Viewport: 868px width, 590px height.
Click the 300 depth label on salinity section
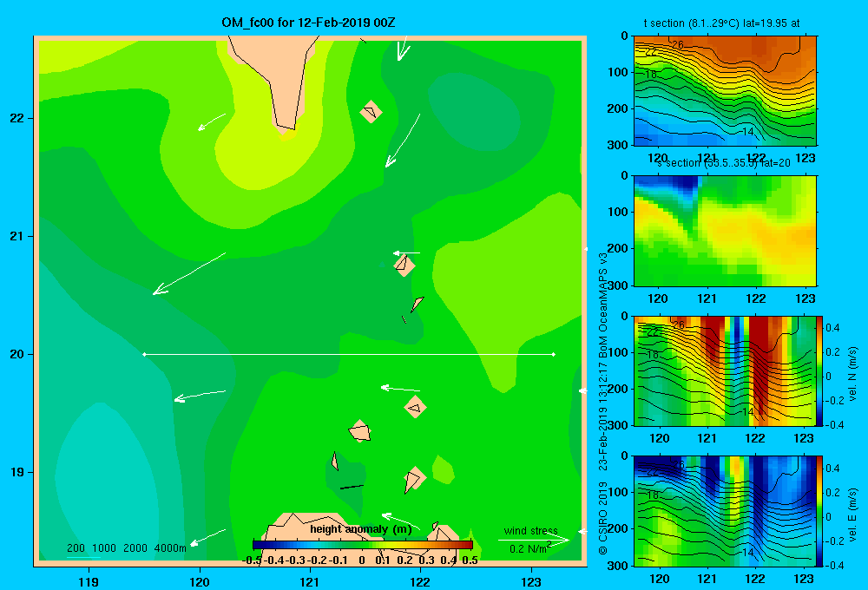(x=617, y=285)
